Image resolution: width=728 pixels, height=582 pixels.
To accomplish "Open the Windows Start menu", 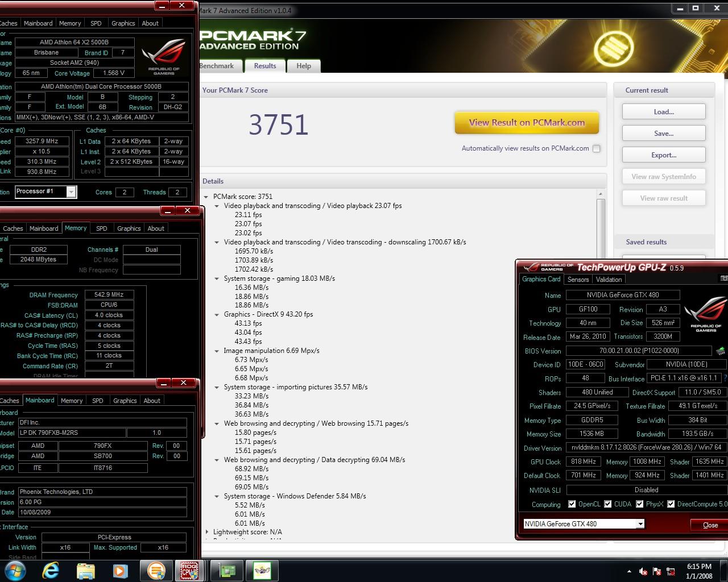I will point(15,570).
